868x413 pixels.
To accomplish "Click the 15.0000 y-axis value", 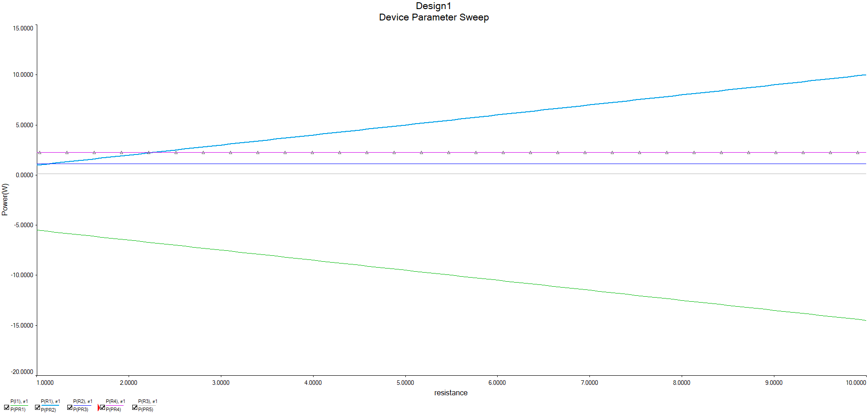I will point(23,28).
